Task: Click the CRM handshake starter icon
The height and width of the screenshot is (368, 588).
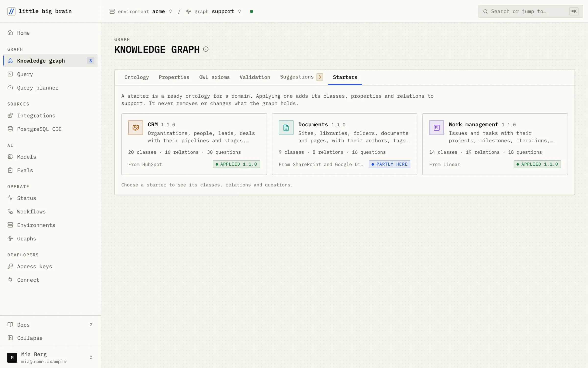Action: click(135, 128)
